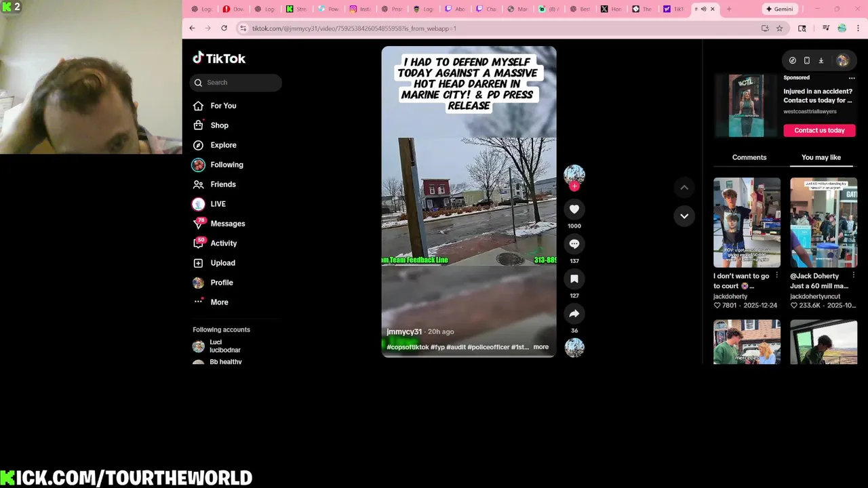Share the video using arrow icon

(x=574, y=313)
